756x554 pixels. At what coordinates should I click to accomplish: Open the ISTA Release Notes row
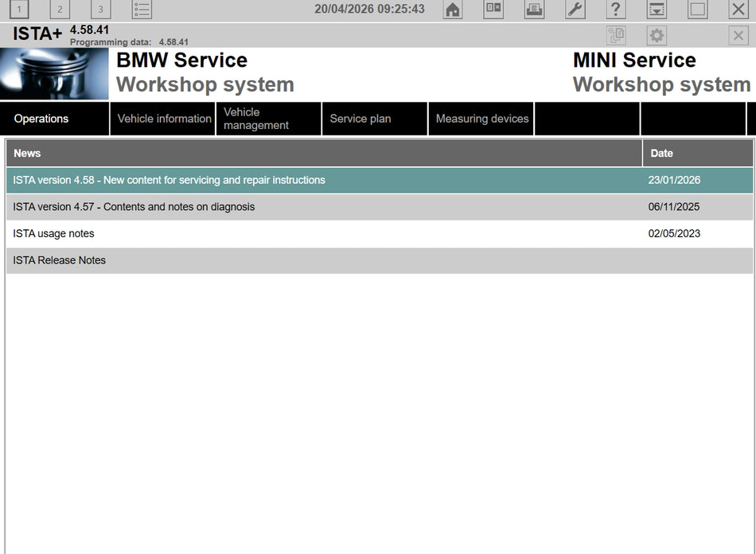[380, 260]
